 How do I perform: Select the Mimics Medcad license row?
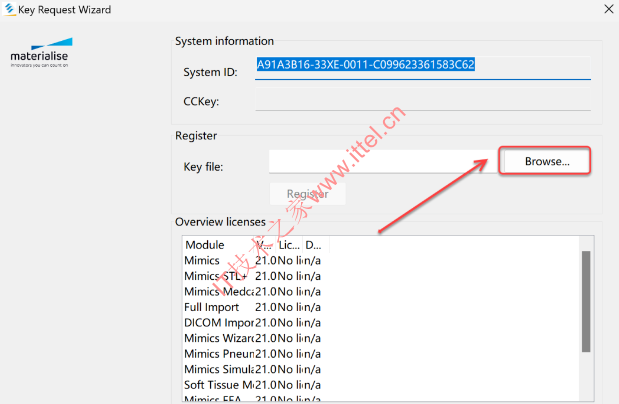click(253, 291)
